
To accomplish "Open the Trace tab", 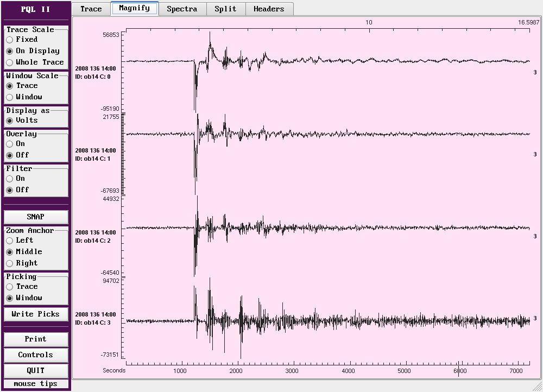I will pos(91,9).
